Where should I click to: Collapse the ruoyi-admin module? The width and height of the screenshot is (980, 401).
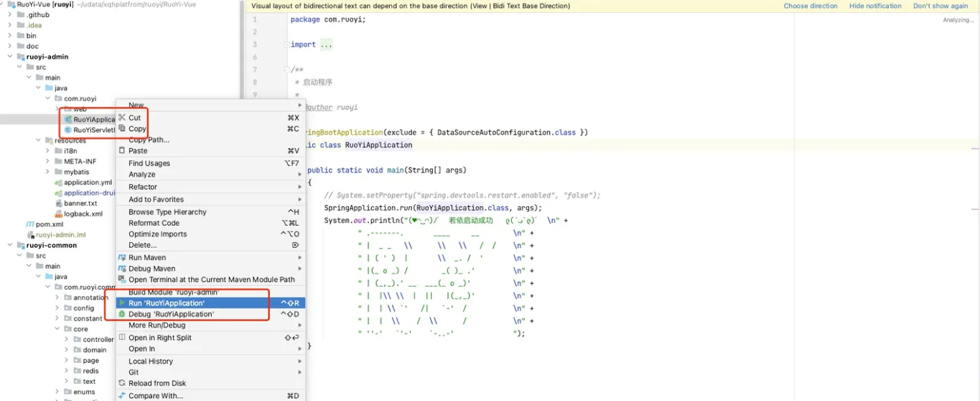pos(10,57)
